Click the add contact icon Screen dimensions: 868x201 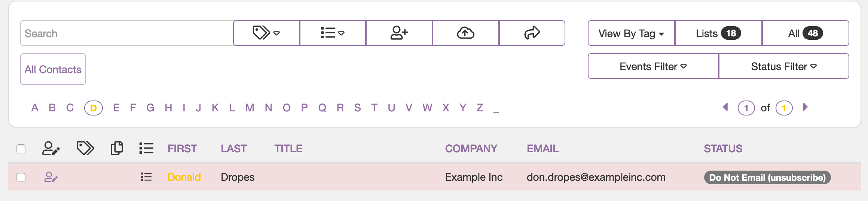point(399,33)
